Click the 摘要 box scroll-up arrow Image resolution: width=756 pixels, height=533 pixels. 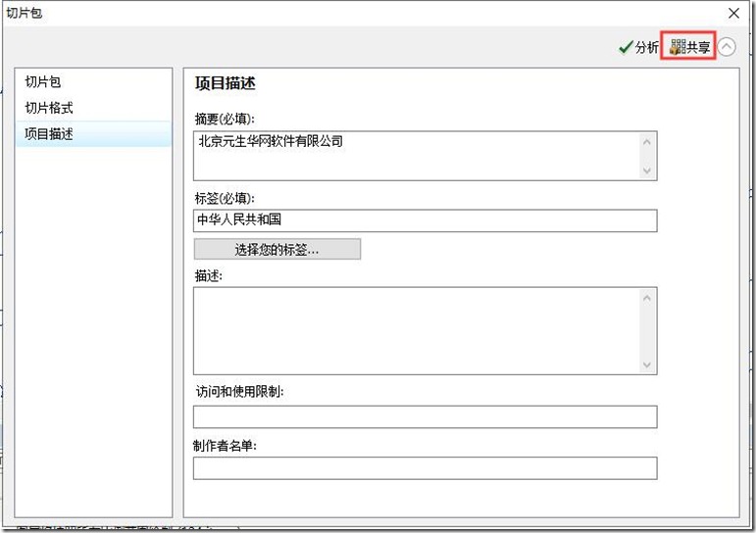pos(646,142)
